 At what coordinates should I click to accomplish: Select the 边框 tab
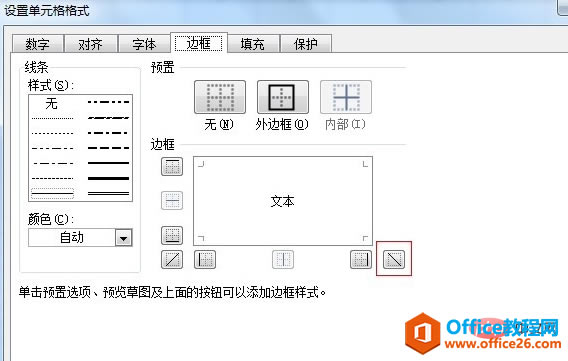199,43
